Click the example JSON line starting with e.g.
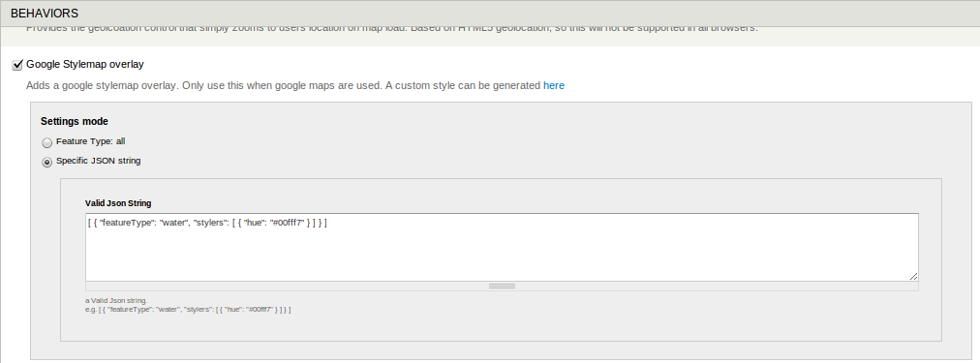The image size is (980, 363). click(188, 309)
